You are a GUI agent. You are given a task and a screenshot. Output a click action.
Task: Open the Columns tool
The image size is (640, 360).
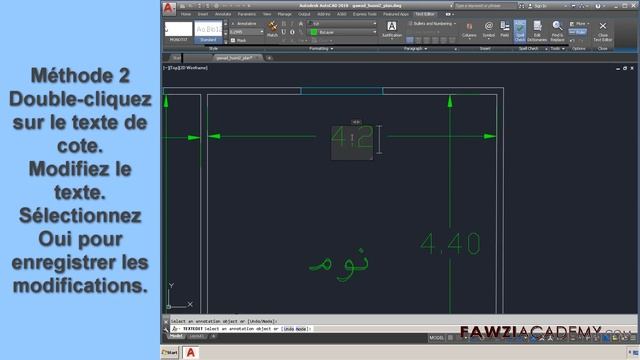tap(469, 30)
